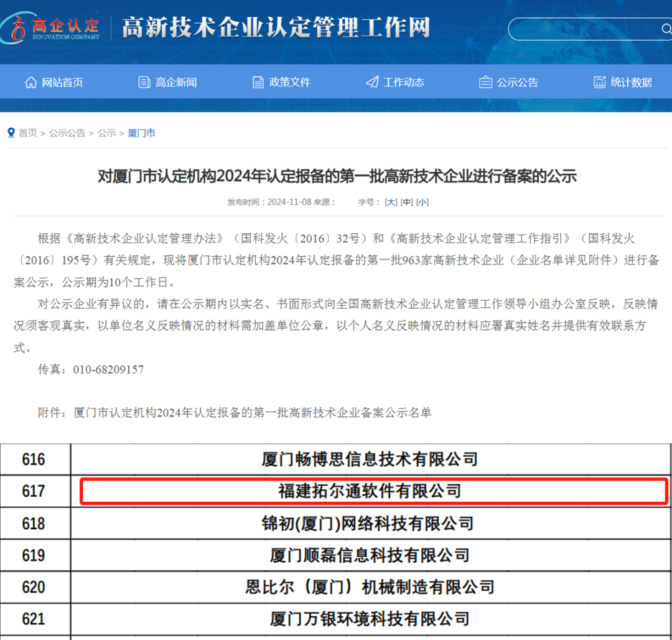The height and width of the screenshot is (640, 672).
Task: Open the 统计数据 menu item
Action: [x=632, y=82]
